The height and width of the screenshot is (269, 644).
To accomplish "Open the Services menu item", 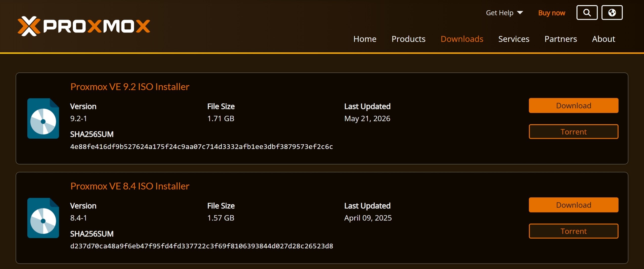I will [514, 39].
